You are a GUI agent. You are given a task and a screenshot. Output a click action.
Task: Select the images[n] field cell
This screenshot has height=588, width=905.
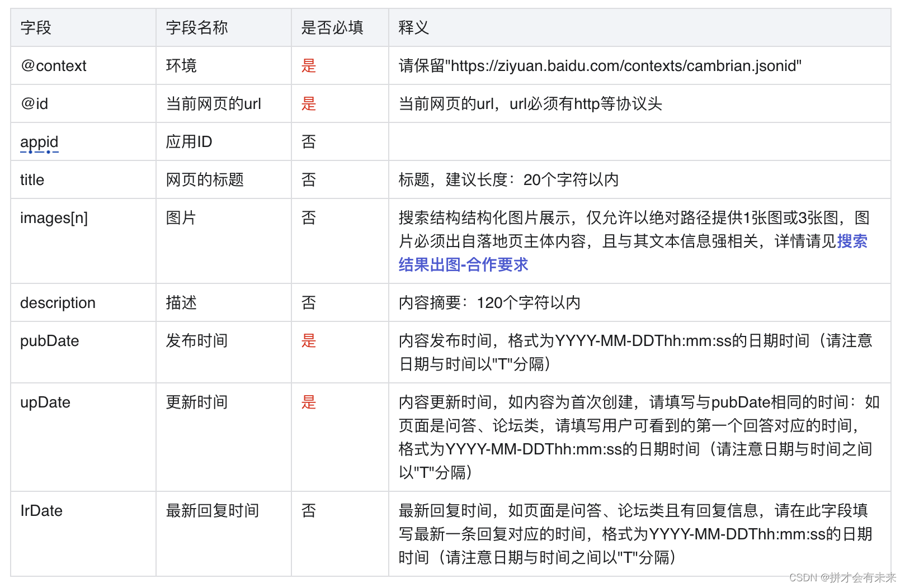pos(54,217)
